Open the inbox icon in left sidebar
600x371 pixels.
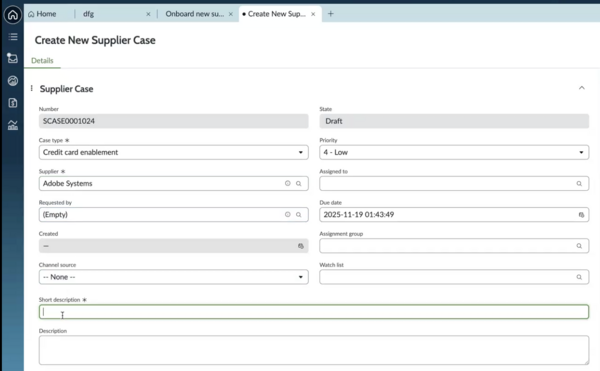point(13,58)
